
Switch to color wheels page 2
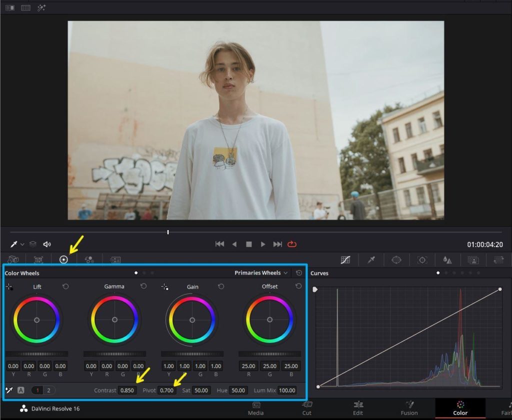pyautogui.click(x=48, y=390)
